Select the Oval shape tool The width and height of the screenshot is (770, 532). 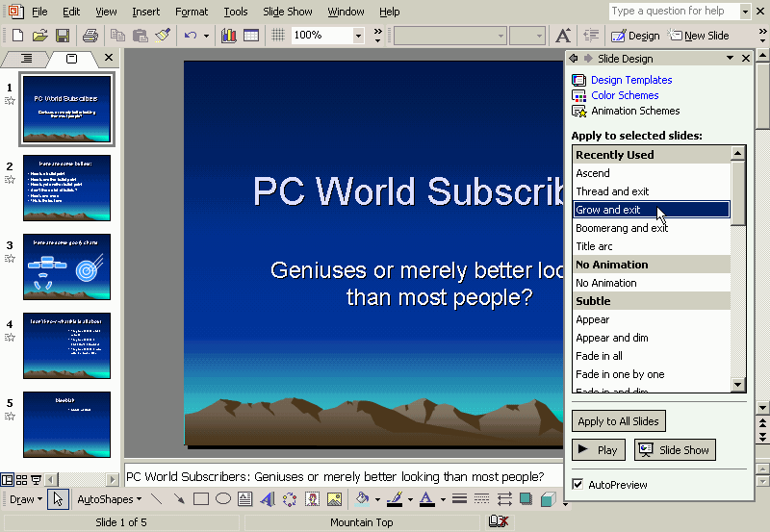tap(223, 499)
